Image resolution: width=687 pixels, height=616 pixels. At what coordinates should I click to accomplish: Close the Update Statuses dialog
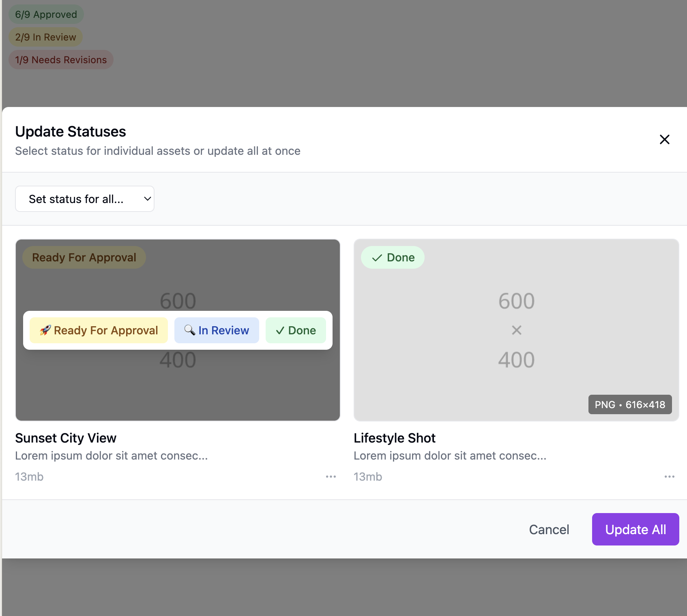[664, 140]
